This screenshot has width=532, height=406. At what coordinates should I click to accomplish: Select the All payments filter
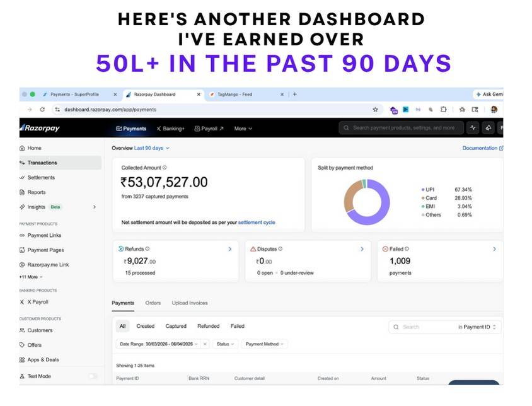click(122, 326)
